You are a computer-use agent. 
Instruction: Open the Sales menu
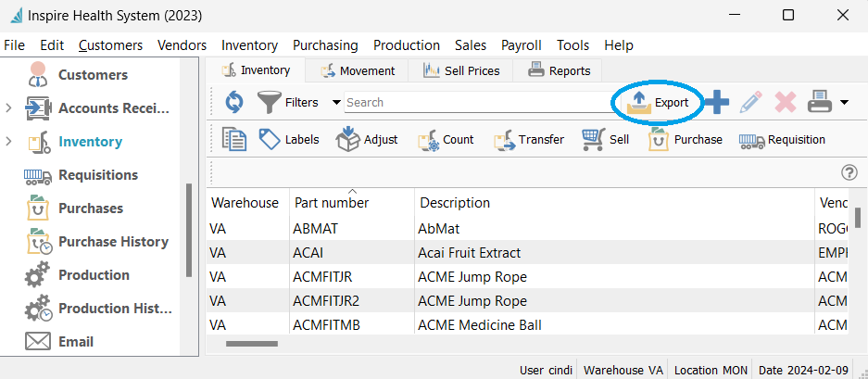pos(471,45)
